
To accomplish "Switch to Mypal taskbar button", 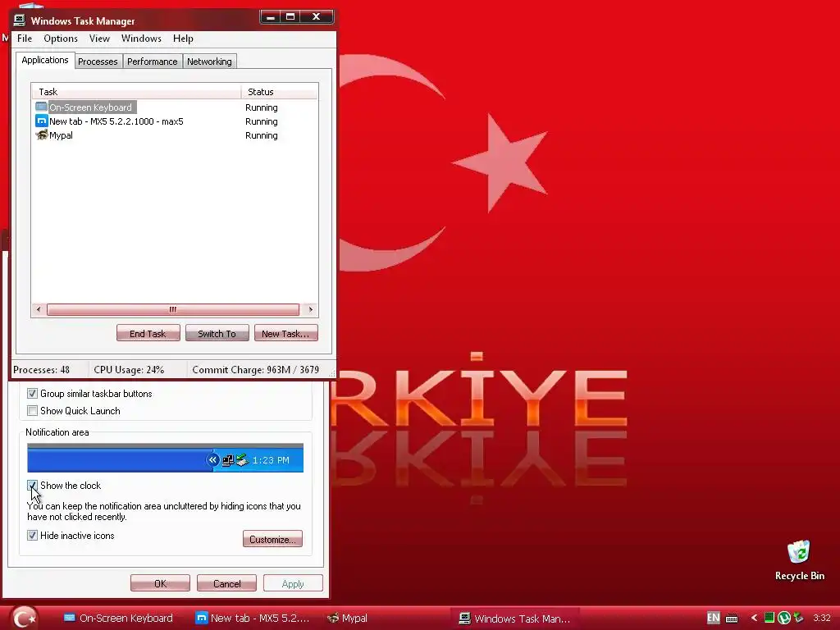I will coord(347,619).
